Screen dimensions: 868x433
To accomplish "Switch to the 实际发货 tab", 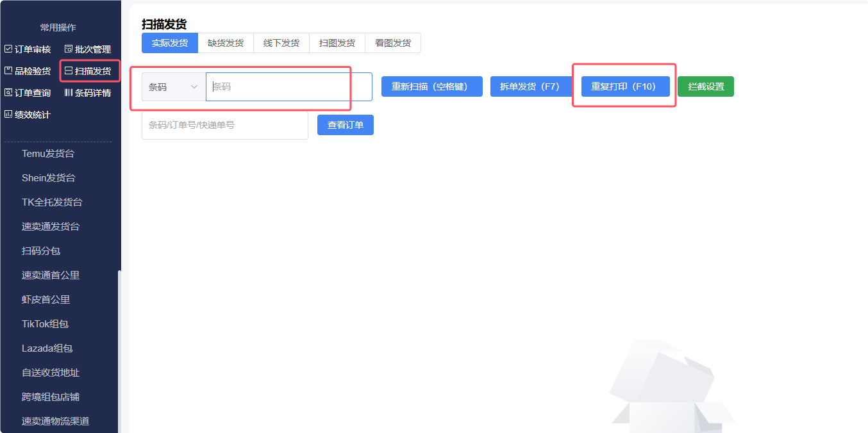I will tap(170, 43).
